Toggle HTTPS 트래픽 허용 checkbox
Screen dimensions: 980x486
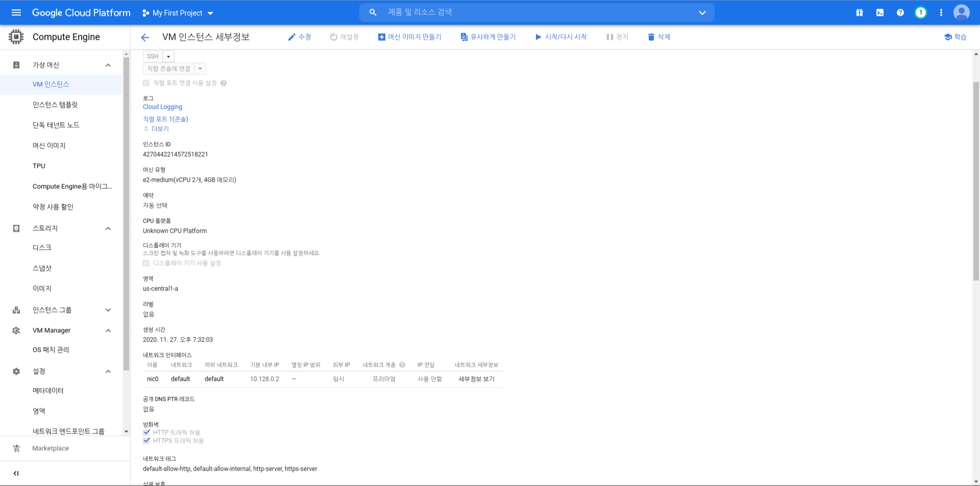click(x=146, y=441)
